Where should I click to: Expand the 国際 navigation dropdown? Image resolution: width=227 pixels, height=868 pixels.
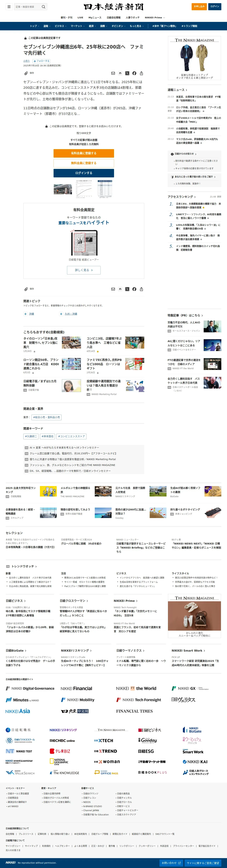[104, 26]
